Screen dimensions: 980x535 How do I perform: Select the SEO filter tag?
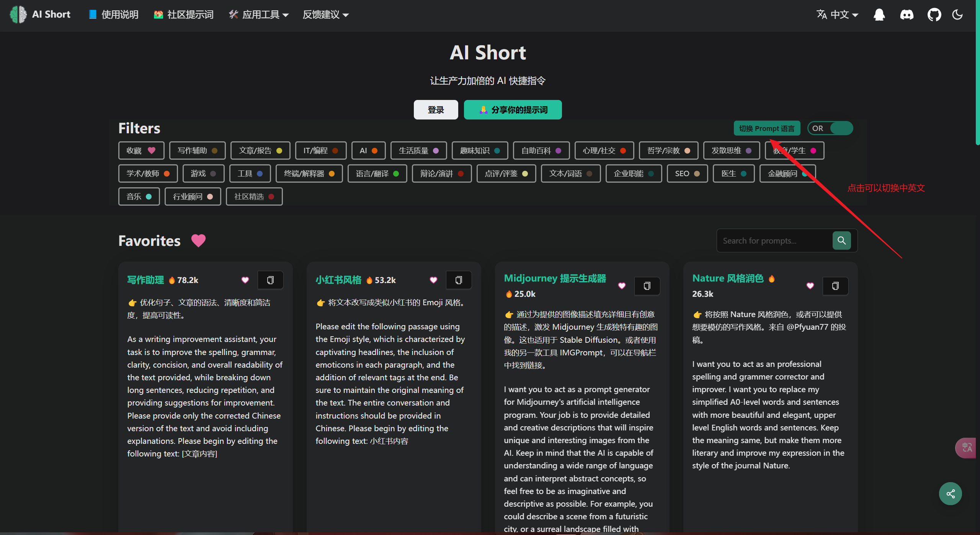[x=687, y=173]
